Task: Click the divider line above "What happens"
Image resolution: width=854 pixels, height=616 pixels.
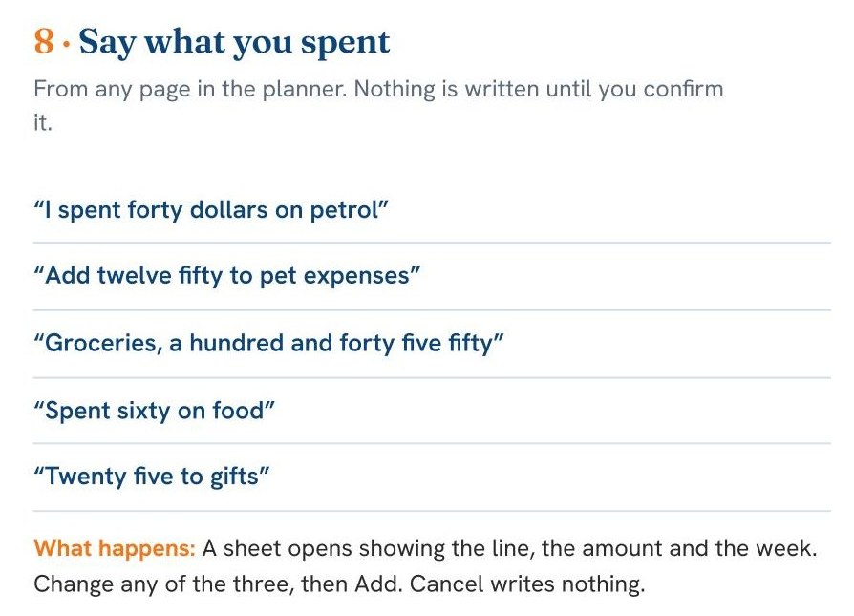Action: click(x=432, y=512)
